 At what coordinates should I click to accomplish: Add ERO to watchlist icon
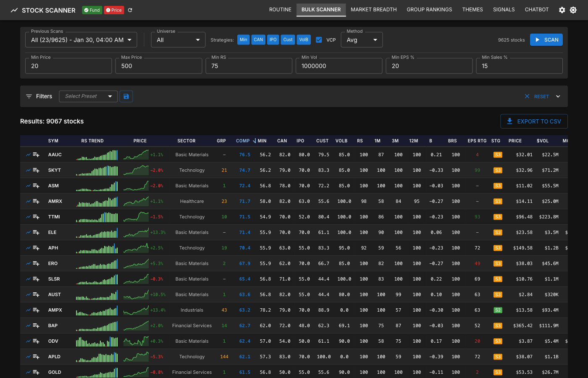[36, 263]
